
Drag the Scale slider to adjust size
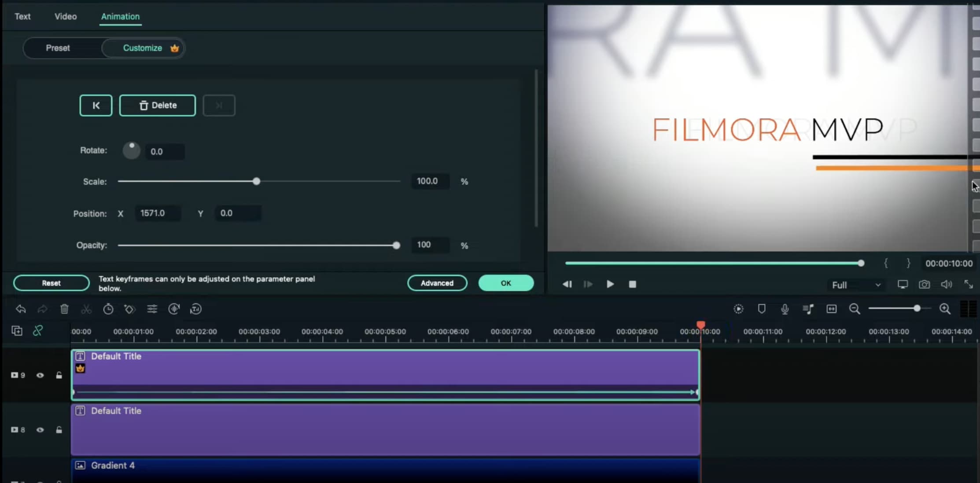pos(256,181)
